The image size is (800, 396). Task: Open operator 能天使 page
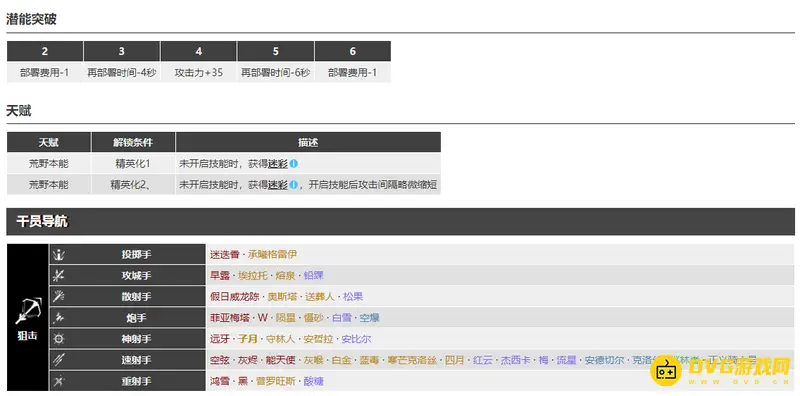click(281, 360)
